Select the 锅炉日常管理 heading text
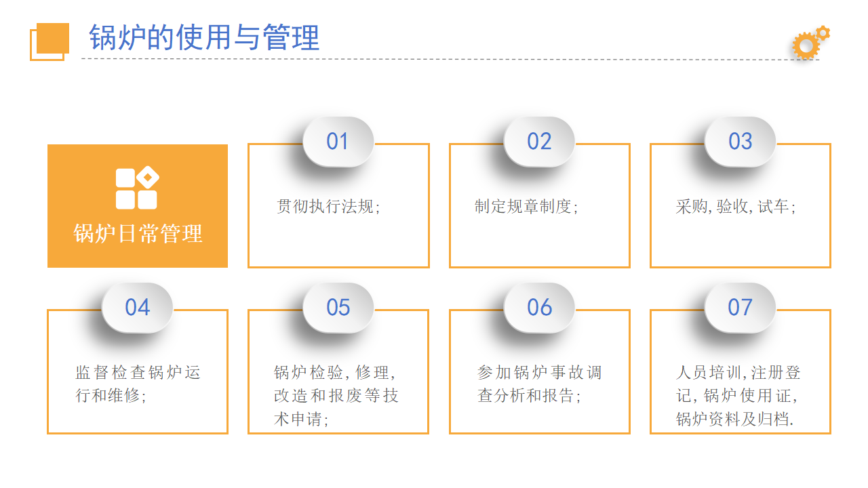This screenshot has height=488, width=868. pyautogui.click(x=138, y=234)
